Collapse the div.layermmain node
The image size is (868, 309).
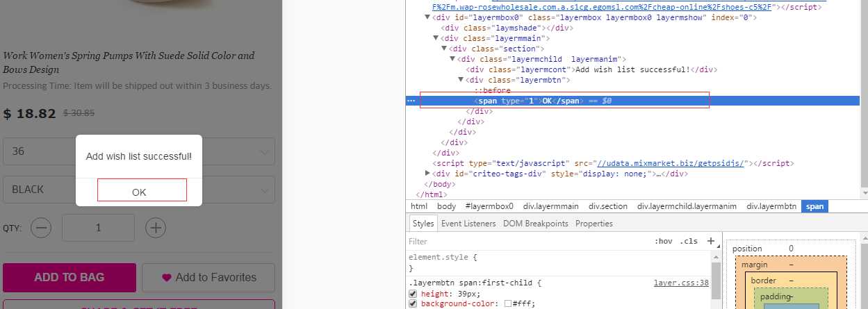coord(436,38)
